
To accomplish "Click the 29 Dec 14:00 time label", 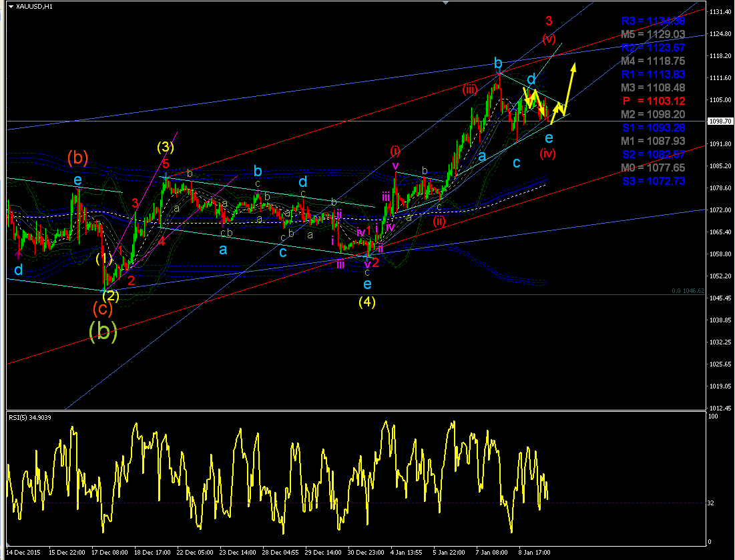I will (323, 552).
